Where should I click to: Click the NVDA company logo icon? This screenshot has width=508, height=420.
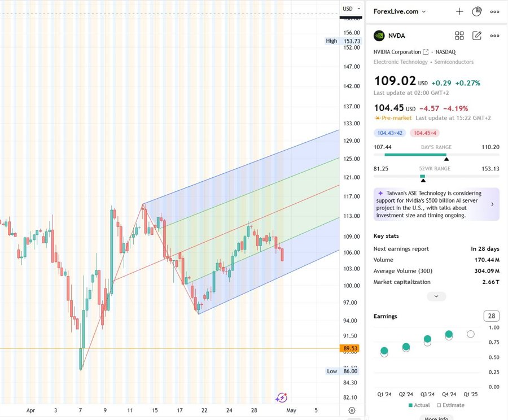click(x=379, y=36)
